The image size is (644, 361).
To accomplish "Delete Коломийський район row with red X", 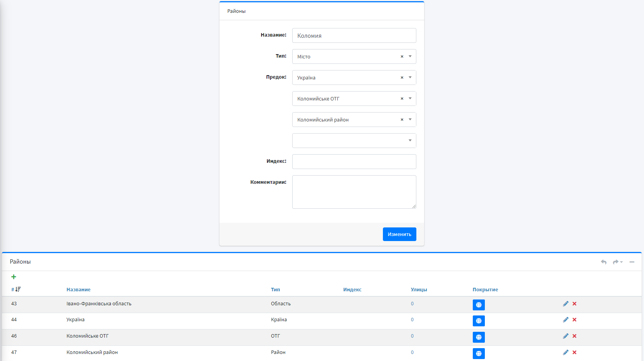I will 574,352.
